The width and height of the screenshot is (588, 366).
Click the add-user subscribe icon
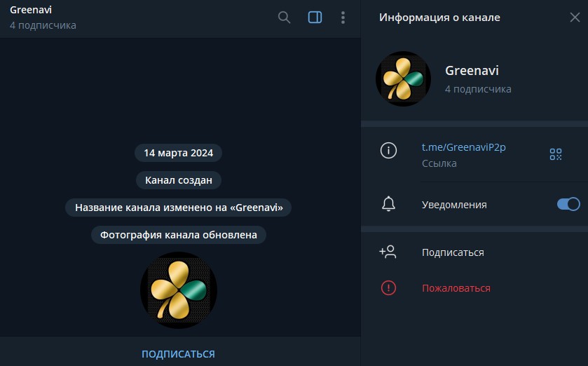click(x=388, y=252)
